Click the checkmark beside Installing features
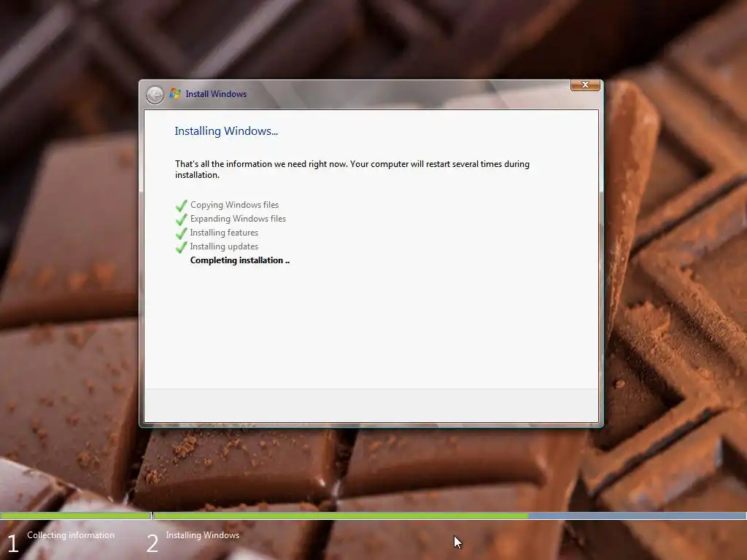 tap(181, 233)
